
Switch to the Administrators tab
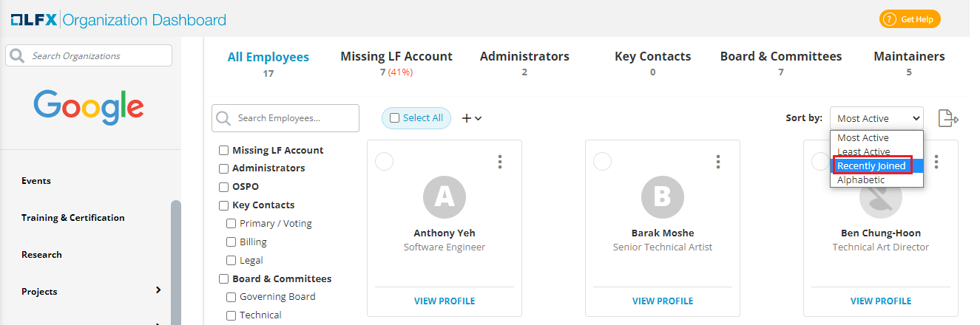click(x=524, y=57)
